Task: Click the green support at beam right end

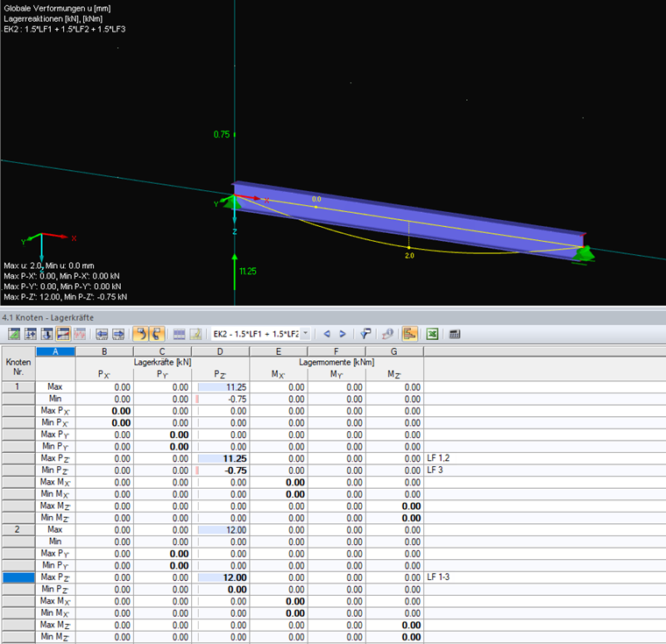Action: coord(585,253)
